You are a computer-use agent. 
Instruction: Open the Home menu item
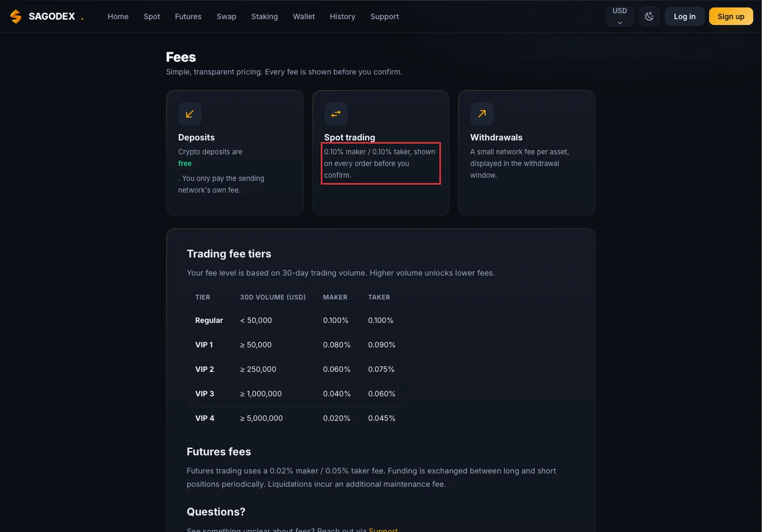click(118, 16)
